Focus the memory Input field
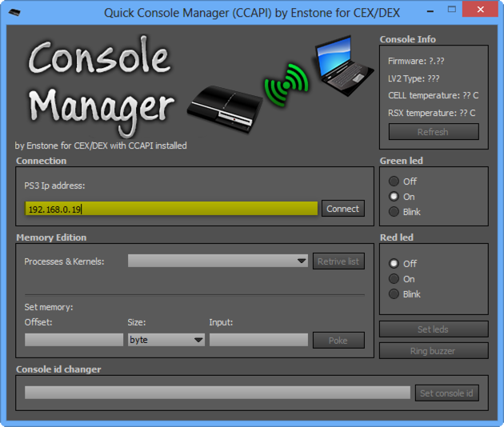Viewport: 504px width, 427px height. [258, 340]
